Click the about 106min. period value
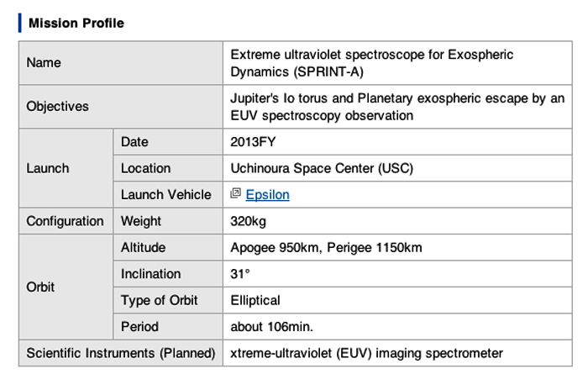 [x=271, y=327]
